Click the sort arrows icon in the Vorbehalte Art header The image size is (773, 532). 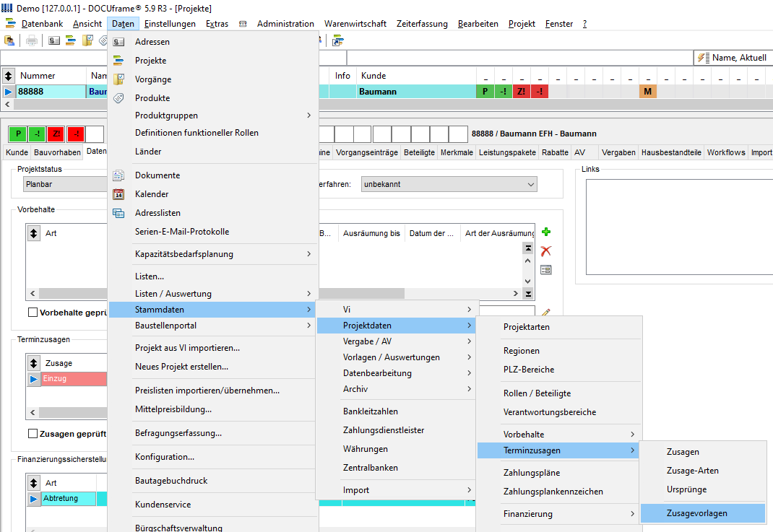pyautogui.click(x=33, y=233)
